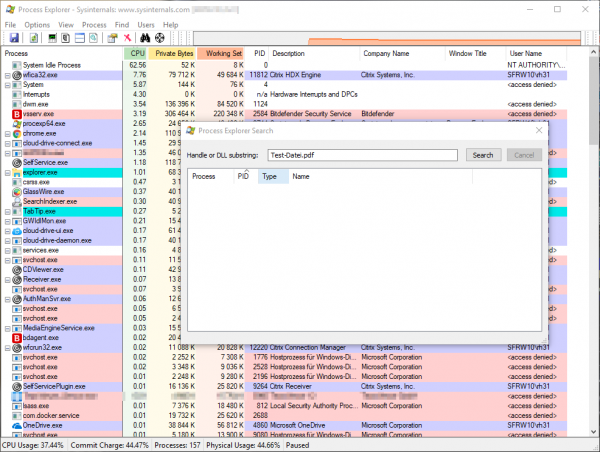Click the Citrix icon beside wfica32.exe
The height and width of the screenshot is (452, 600).
pyautogui.click(x=16, y=75)
